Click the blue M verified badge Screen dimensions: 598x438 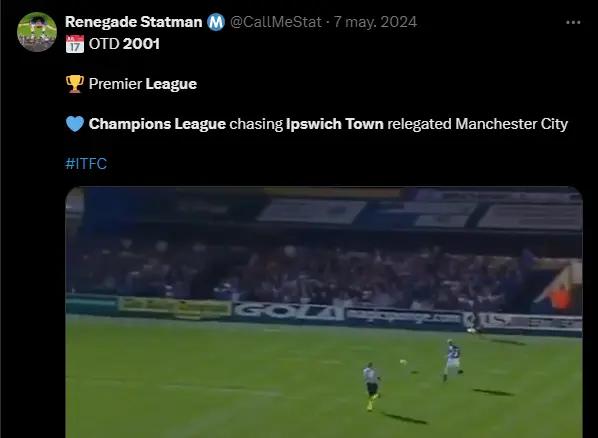(216, 22)
